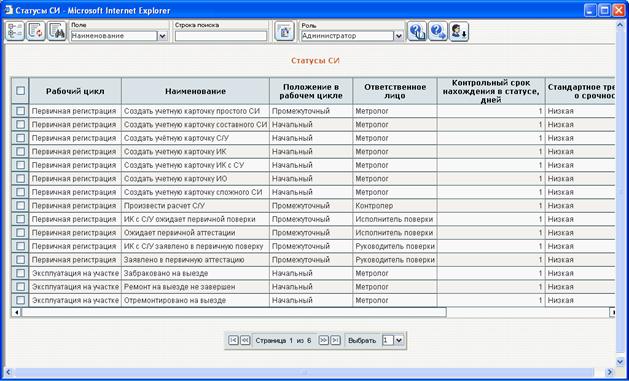Screen dimensions: 629x381
Task: Click the table scrollbar left arrow
Action: tap(16, 312)
